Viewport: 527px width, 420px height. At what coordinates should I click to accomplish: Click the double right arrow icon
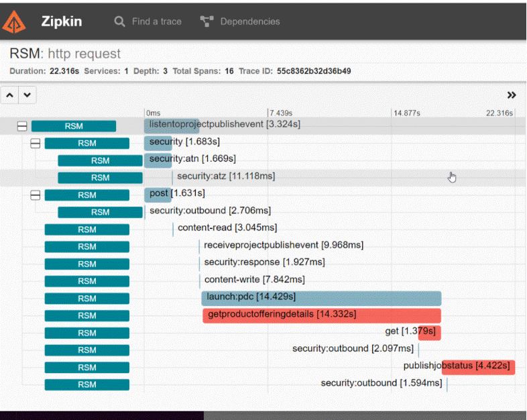point(512,95)
